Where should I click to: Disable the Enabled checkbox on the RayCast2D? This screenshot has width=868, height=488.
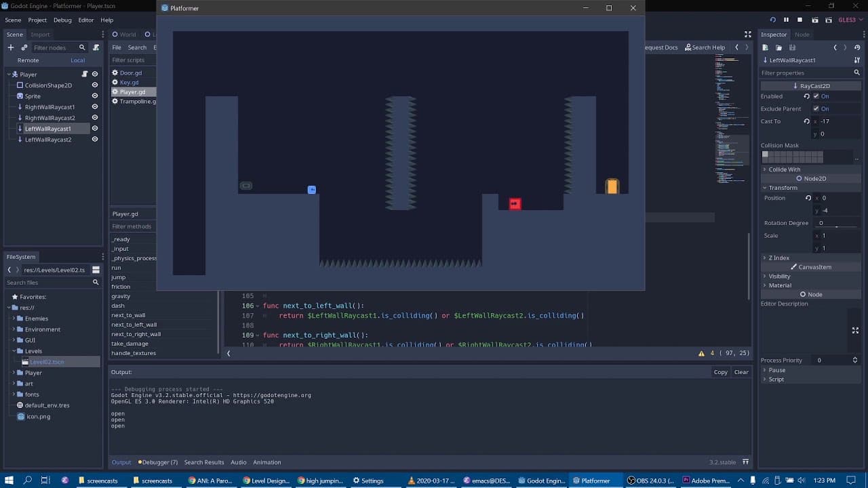pyautogui.click(x=818, y=96)
